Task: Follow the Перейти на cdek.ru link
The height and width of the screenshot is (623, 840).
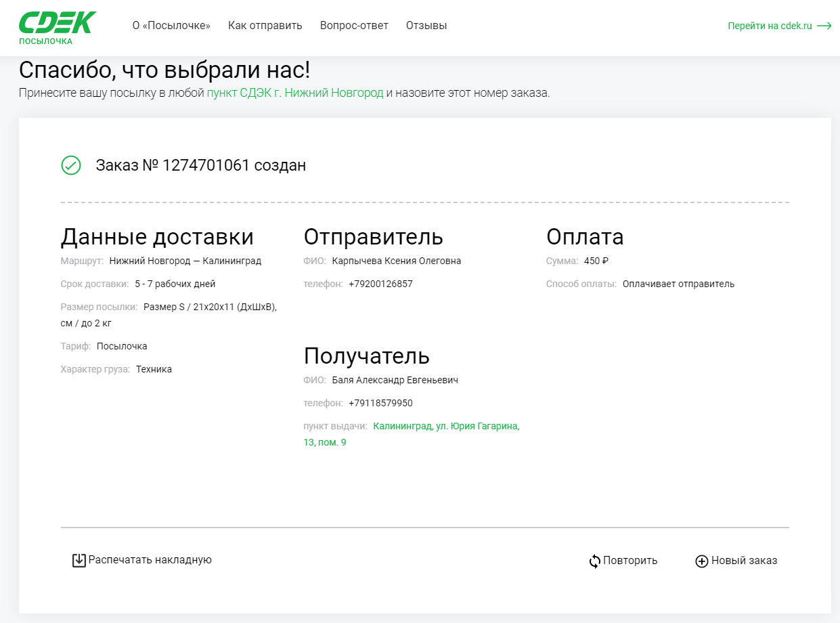Action: coord(770,26)
